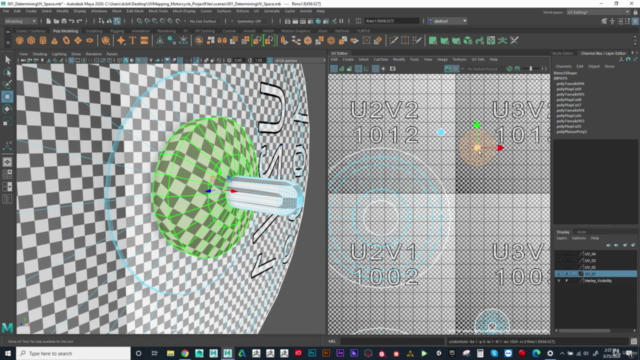The width and height of the screenshot is (640, 360).
Task: Open the viewport Shading menu
Action: coord(40,54)
